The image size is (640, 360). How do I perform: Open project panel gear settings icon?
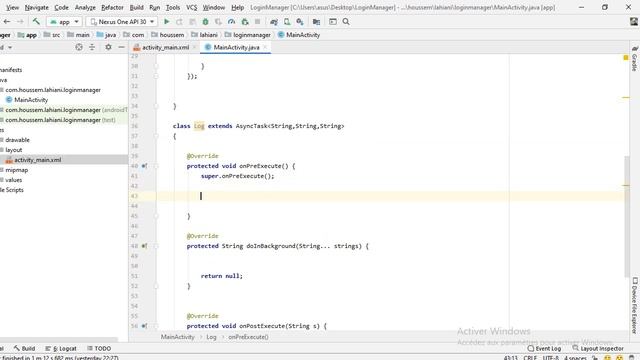point(108,47)
